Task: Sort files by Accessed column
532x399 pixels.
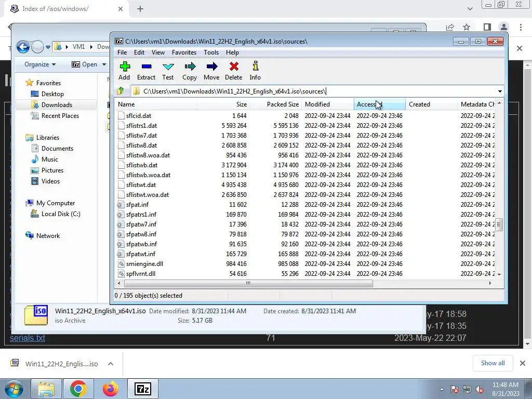Action: (x=379, y=104)
